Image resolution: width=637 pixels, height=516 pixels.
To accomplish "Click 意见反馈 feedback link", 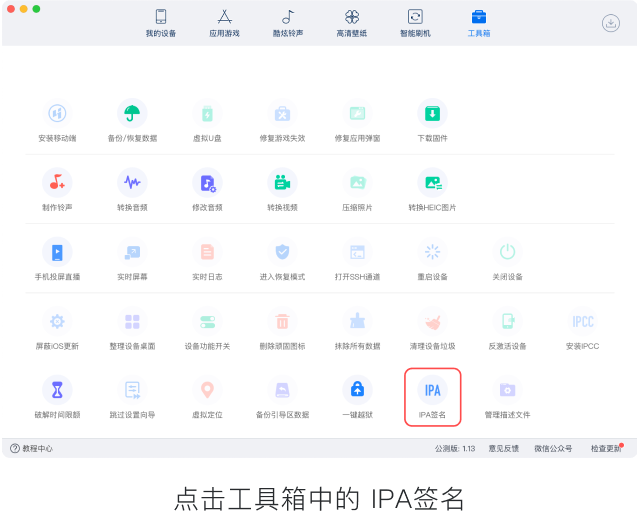I will 503,449.
